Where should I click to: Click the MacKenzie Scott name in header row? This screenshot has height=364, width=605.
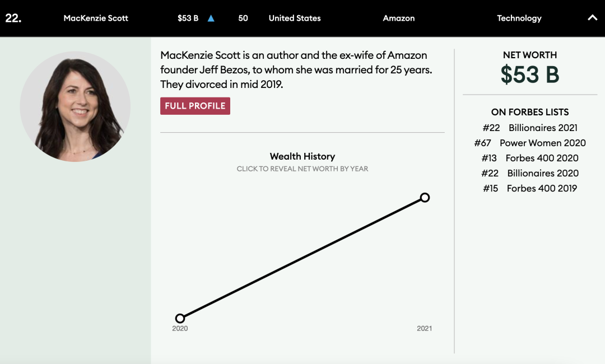click(96, 18)
